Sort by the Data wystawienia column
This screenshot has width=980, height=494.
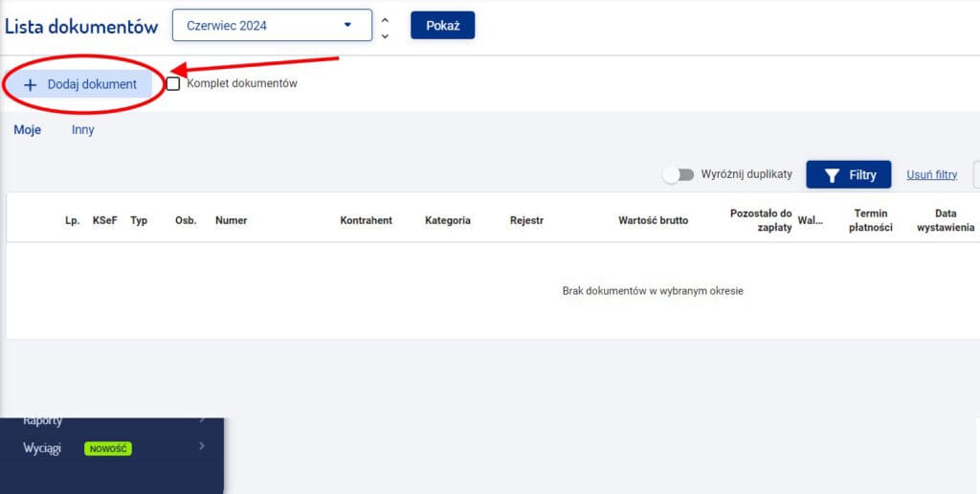tap(945, 220)
